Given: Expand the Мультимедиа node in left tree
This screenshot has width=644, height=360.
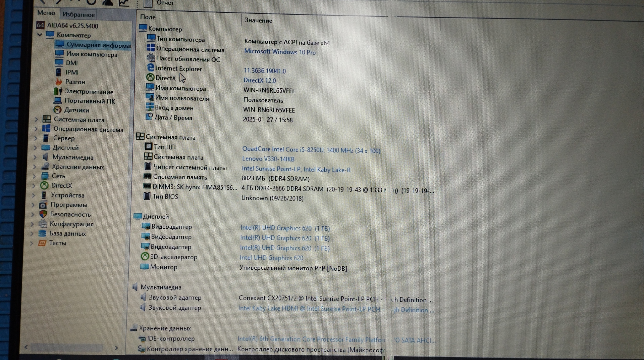Looking at the screenshot, I should pyautogui.click(x=35, y=157).
